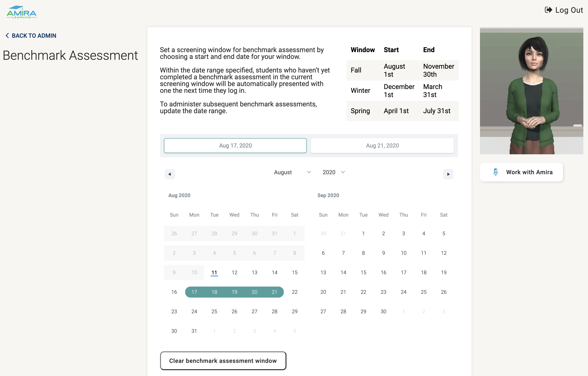Select August 29 in the calendar
Viewport: 588px width, 376px height.
[x=295, y=312]
